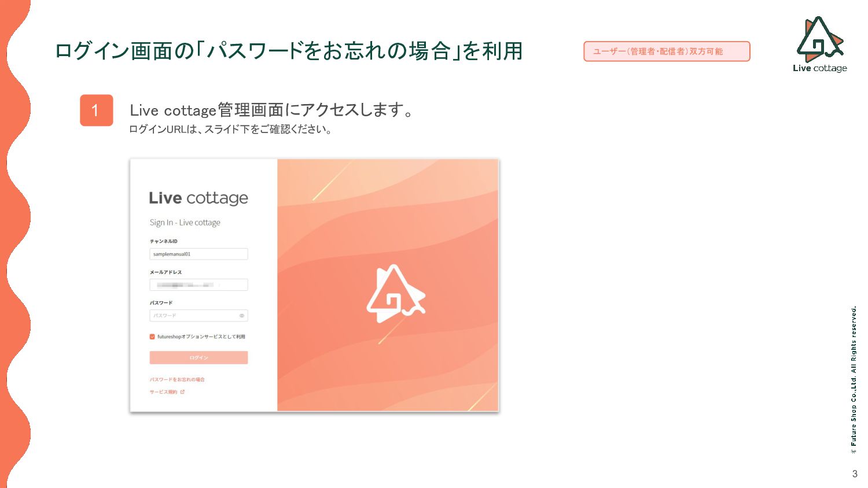
Task: Click the slide title about パスワードをお忘れの場合
Action: click(289, 51)
